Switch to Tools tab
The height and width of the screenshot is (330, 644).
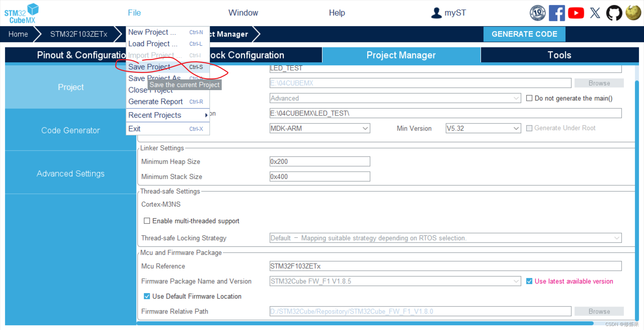pyautogui.click(x=559, y=55)
